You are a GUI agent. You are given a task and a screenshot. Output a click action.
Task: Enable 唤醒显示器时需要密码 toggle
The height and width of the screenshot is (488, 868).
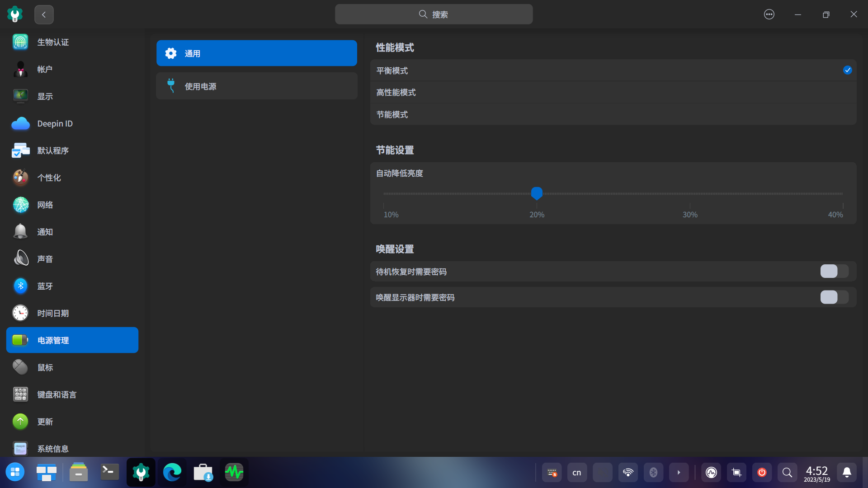(833, 297)
